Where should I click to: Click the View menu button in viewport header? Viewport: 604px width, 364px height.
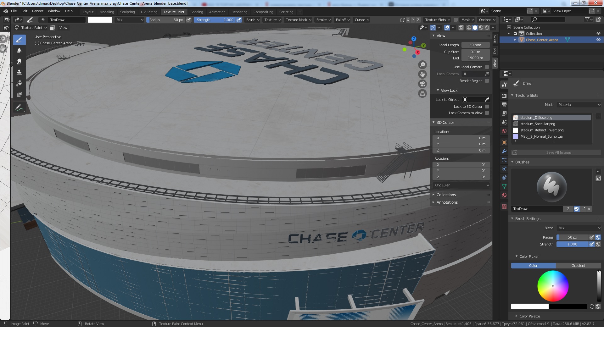[63, 28]
